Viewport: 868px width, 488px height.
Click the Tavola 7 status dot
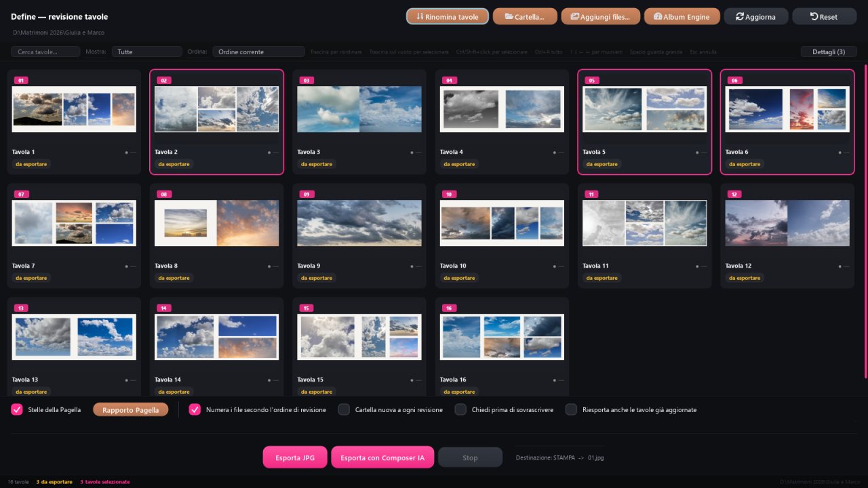pos(126,266)
